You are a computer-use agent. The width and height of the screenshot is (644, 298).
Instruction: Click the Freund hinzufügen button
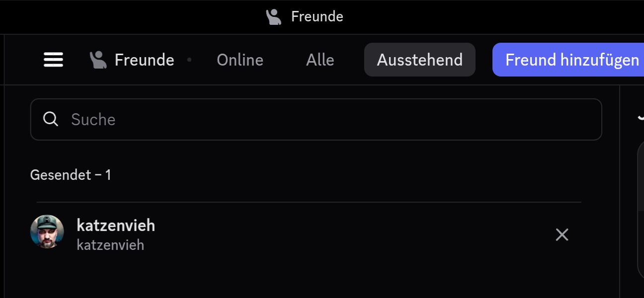click(x=568, y=60)
